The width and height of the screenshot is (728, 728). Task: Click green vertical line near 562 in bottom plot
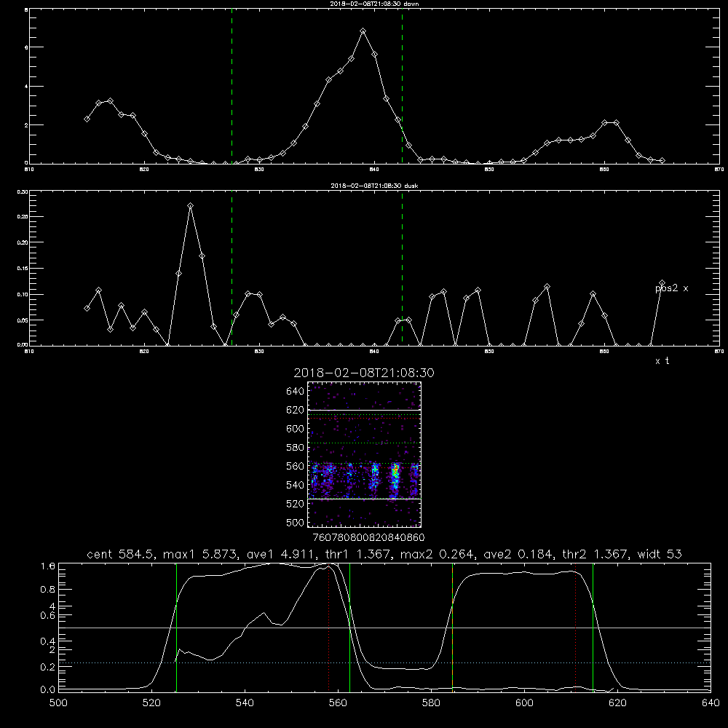click(x=349, y=627)
